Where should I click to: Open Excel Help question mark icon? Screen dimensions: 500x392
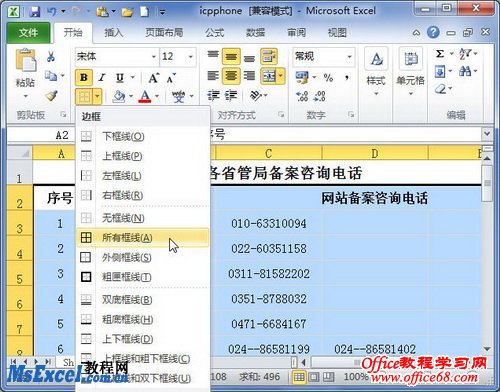tap(433, 32)
